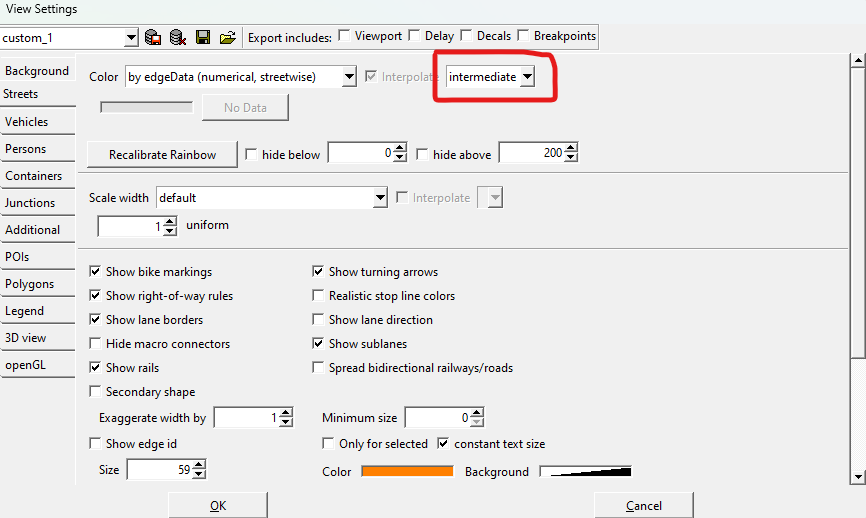Viewport: 866px width, 518px height.
Task: Switch to Streets tab
Action: (37, 94)
